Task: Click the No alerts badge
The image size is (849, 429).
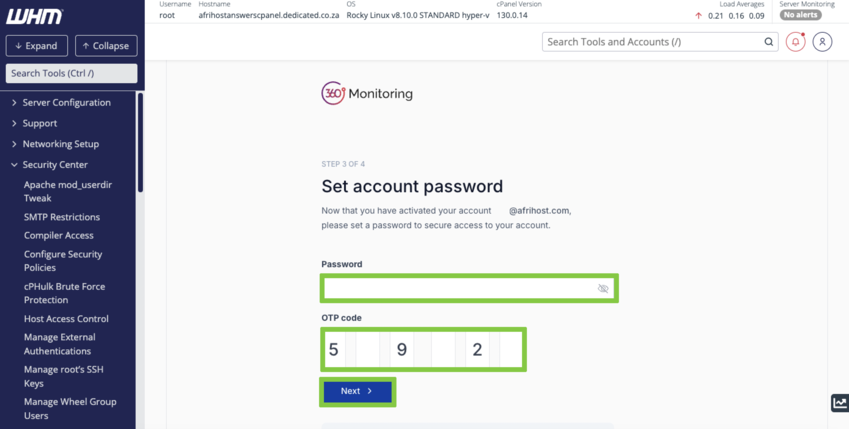Action: pyautogui.click(x=800, y=16)
